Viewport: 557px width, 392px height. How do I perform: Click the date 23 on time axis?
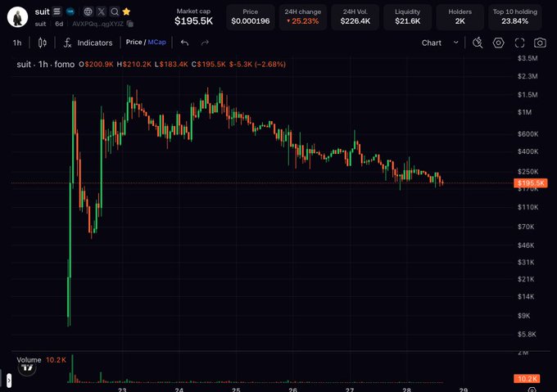[x=122, y=390]
